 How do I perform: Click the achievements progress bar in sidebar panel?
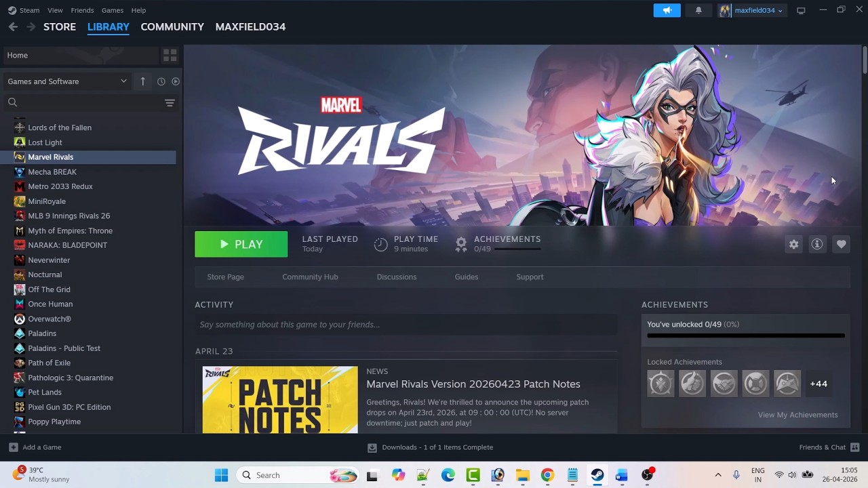pyautogui.click(x=746, y=335)
